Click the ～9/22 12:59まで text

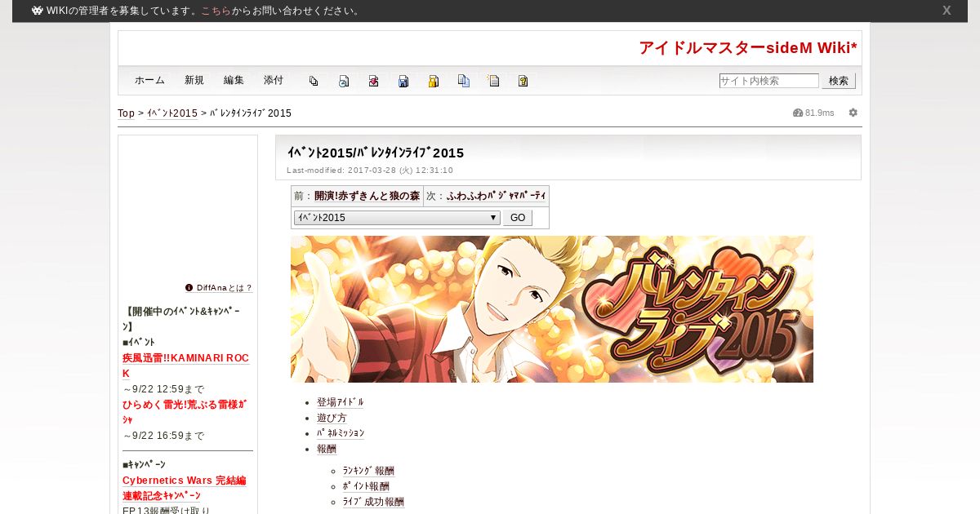(x=163, y=389)
